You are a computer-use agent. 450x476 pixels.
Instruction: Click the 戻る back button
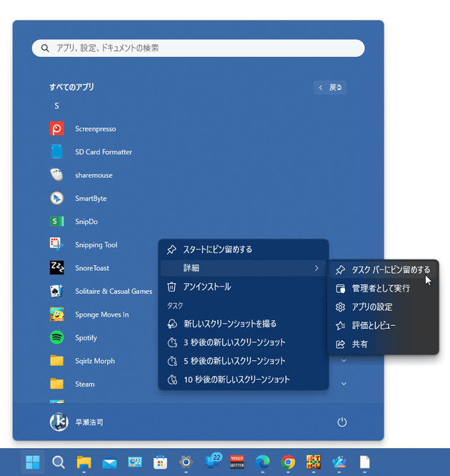pyautogui.click(x=330, y=87)
